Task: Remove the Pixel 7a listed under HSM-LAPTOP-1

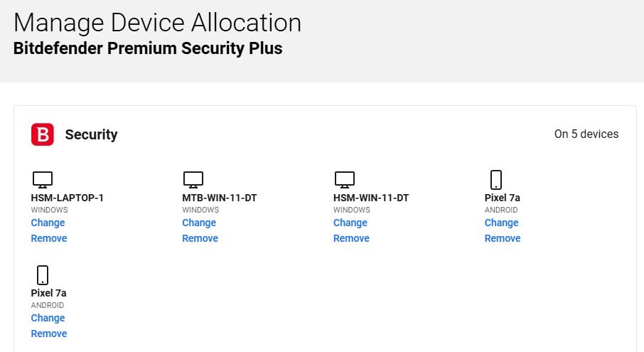Action: pyautogui.click(x=49, y=334)
